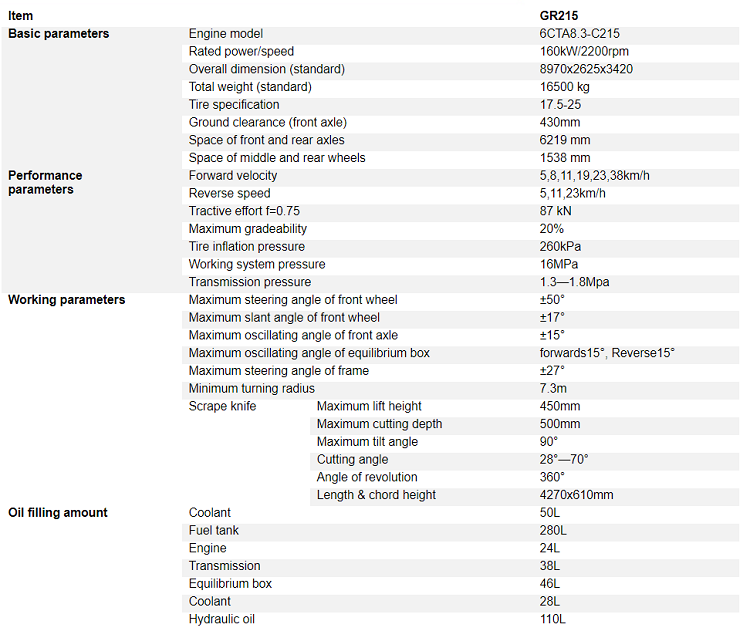
Task: Click the Tire specification 17.5-25 value
Action: (560, 104)
